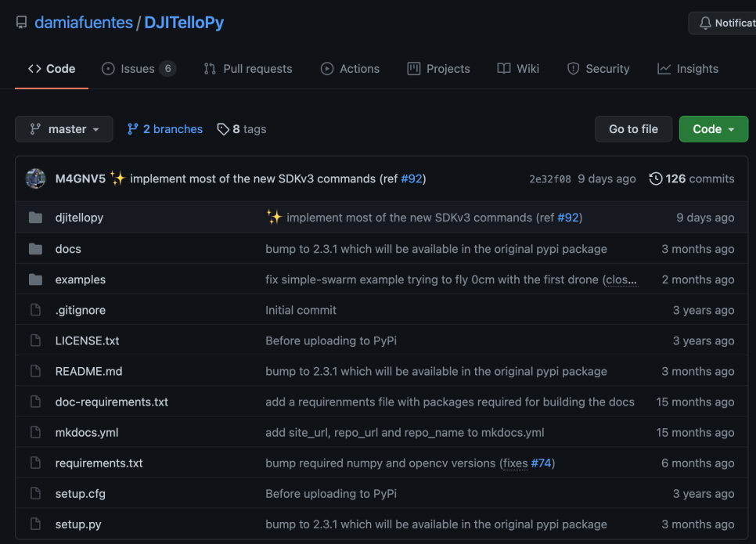
Task: Open setup.py row commit message
Action: coord(436,524)
